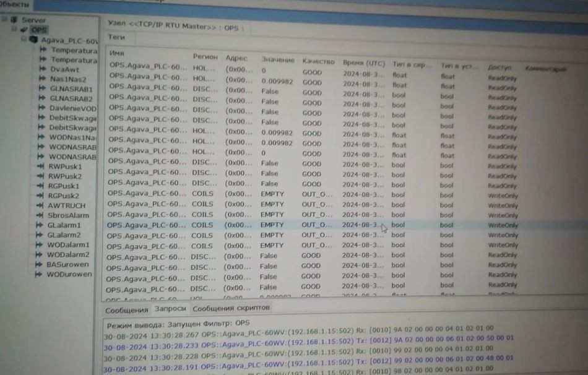This screenshot has width=588, height=375.
Task: Click the SbrosAlarm tag icon
Action: [41, 215]
